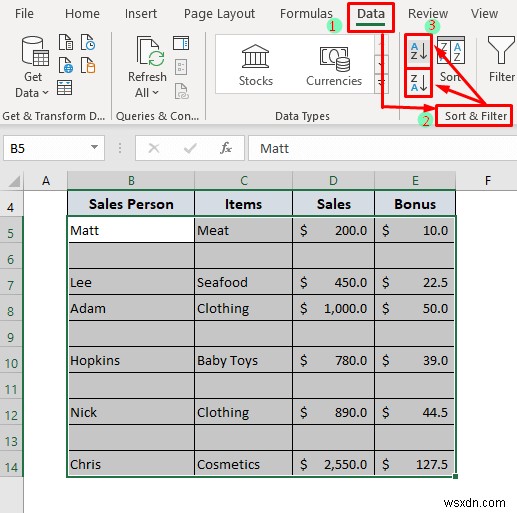The height and width of the screenshot is (513, 517).
Task: Select column E header
Action: 415,181
